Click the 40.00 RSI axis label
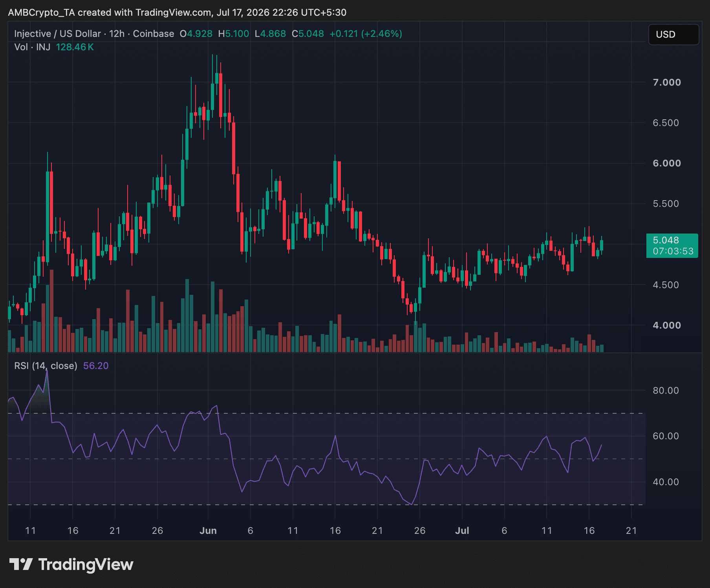The image size is (710, 588). (666, 482)
